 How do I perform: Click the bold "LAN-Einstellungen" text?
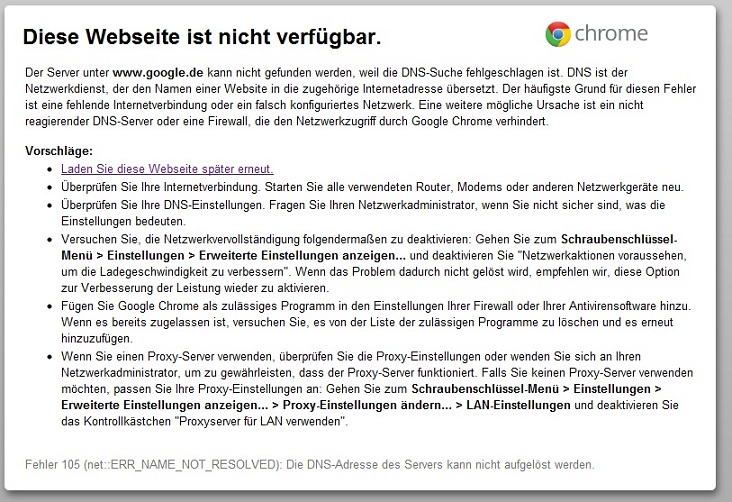(x=518, y=405)
